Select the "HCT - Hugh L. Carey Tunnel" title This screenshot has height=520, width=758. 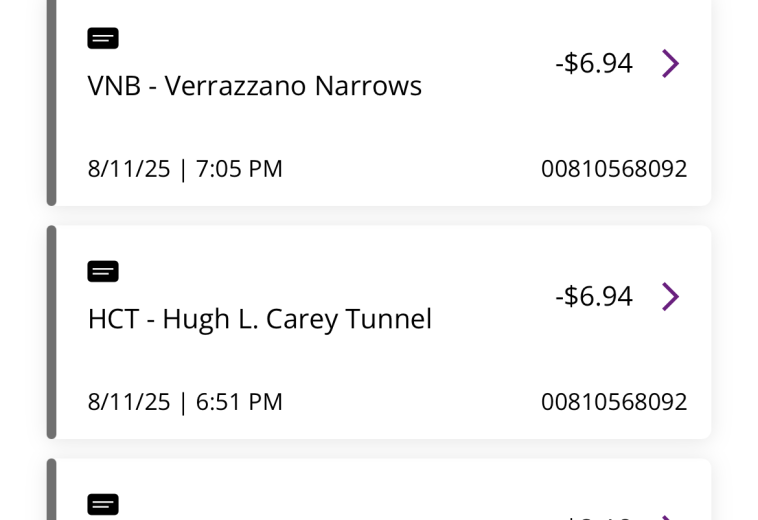click(x=259, y=319)
